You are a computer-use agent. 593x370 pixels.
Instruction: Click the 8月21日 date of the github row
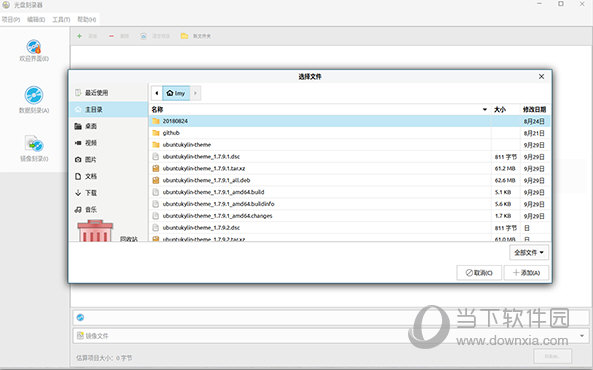(534, 133)
